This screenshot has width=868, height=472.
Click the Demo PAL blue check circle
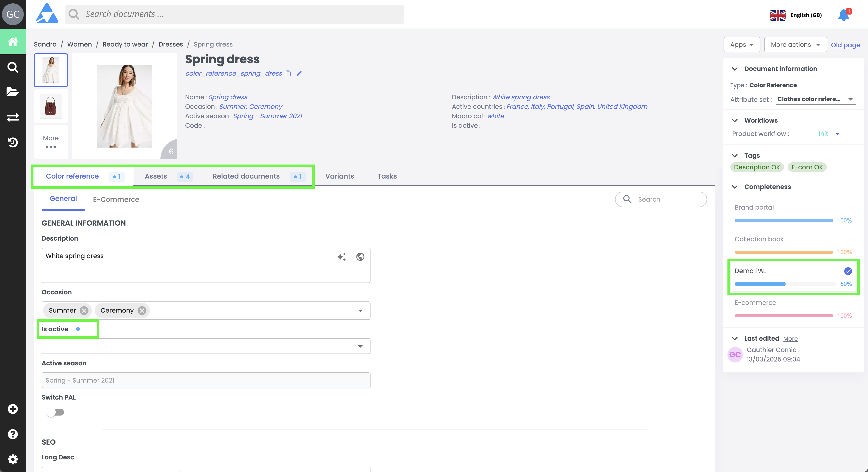pyautogui.click(x=848, y=271)
